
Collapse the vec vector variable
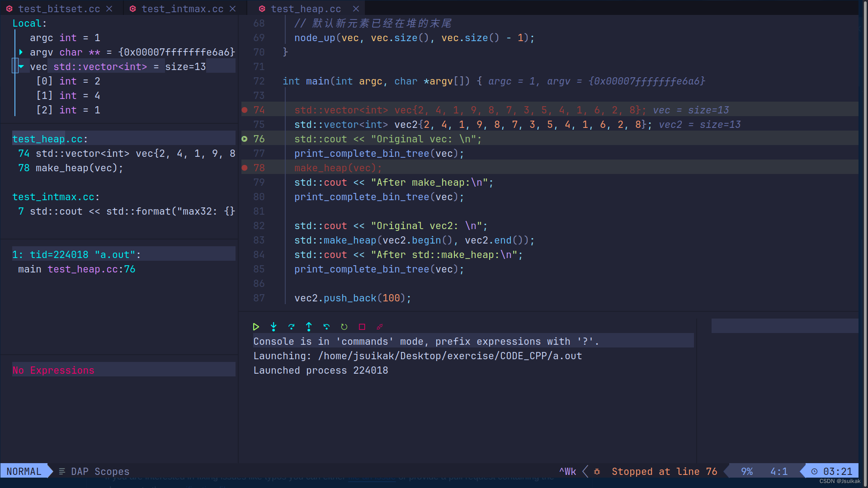pos(21,67)
